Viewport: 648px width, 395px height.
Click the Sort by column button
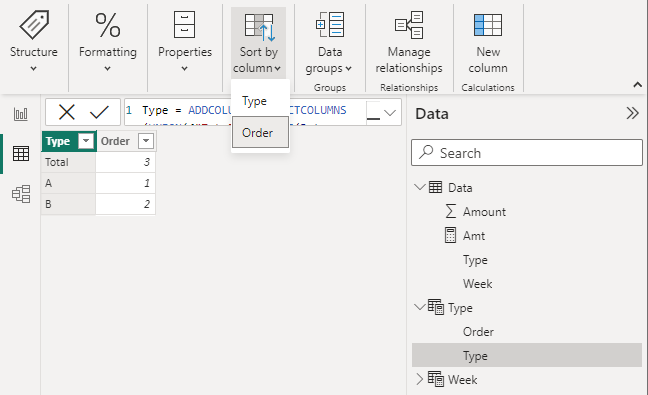coord(258,43)
